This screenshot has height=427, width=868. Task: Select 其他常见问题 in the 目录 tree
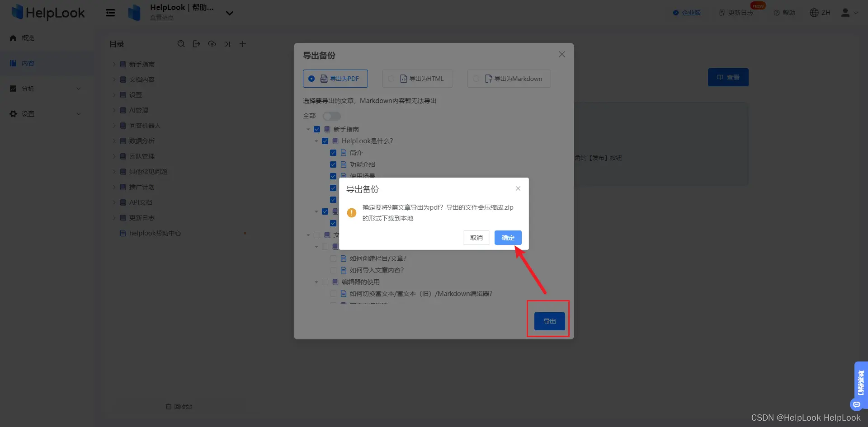pyautogui.click(x=148, y=172)
